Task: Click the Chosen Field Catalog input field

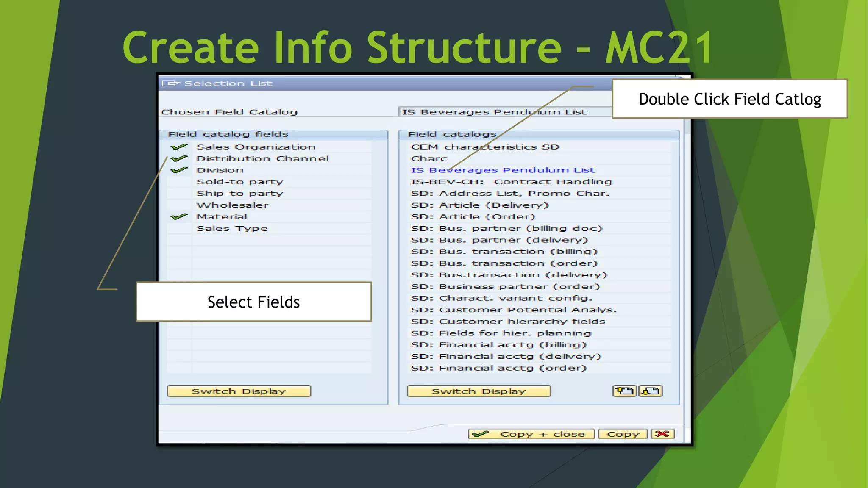Action: [x=504, y=112]
